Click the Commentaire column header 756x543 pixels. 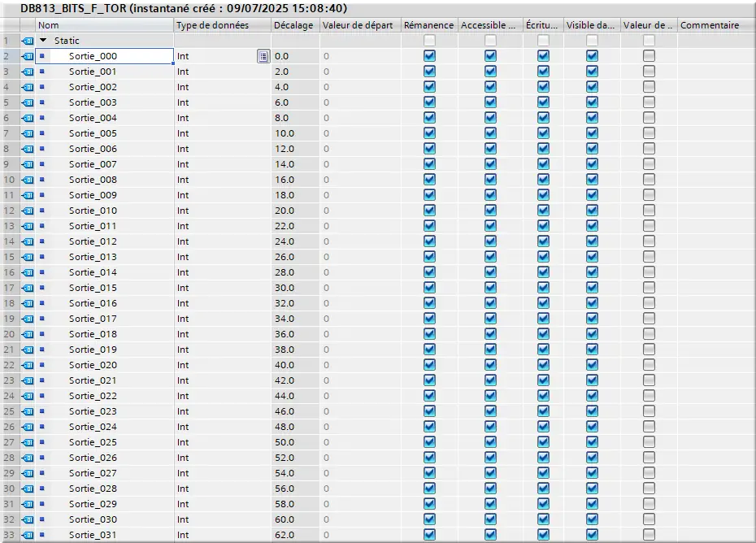click(x=715, y=25)
